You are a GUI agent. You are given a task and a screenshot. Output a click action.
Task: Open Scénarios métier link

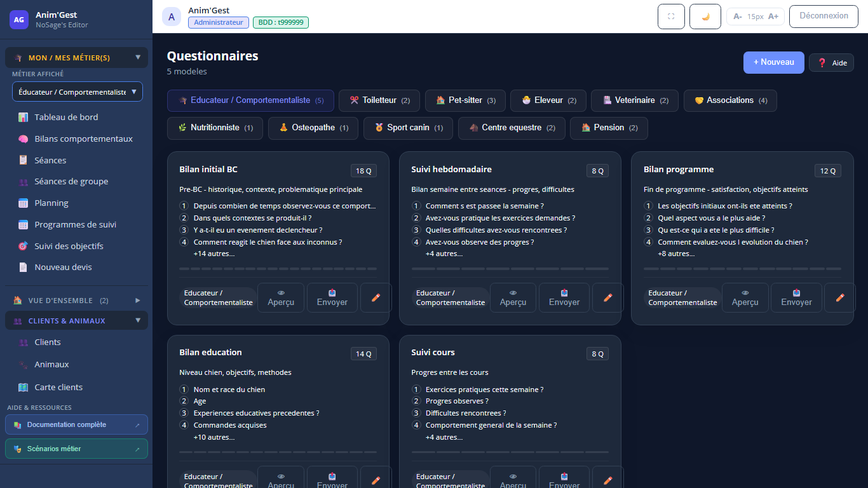pos(76,449)
